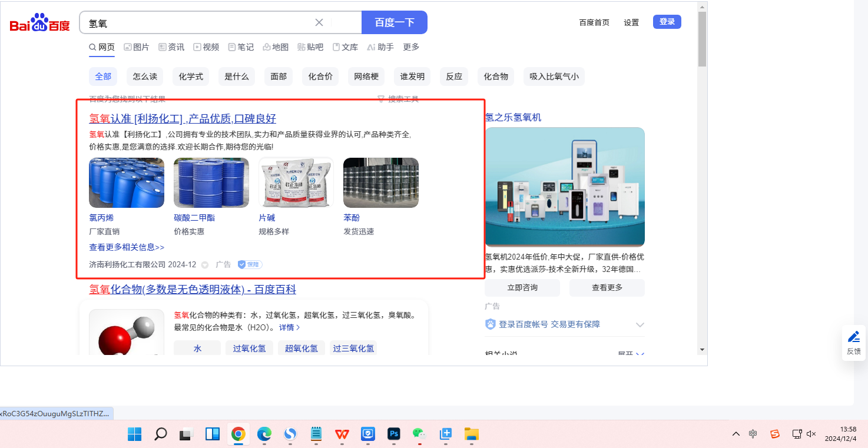The height and width of the screenshot is (448, 868).
Task: Switch to the 视频 tab
Action: pyautogui.click(x=206, y=47)
